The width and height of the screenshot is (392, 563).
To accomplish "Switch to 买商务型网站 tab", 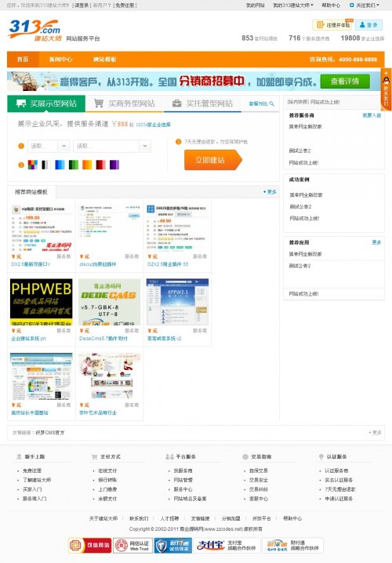I will click(x=124, y=104).
